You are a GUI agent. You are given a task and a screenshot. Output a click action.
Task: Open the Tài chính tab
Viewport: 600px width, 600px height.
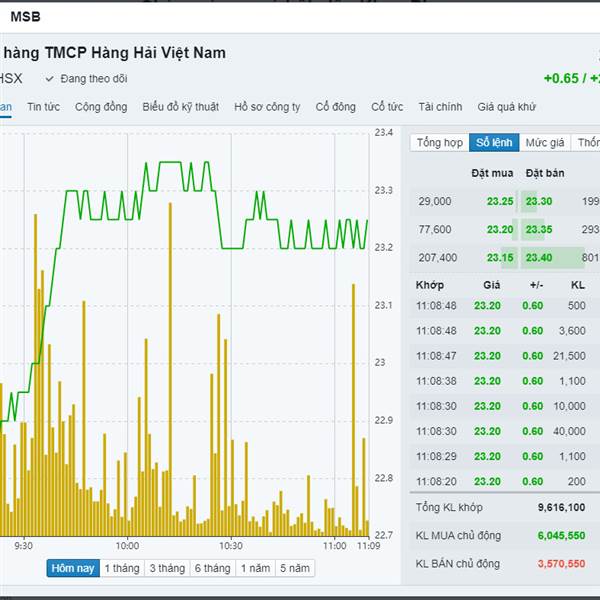tap(440, 107)
